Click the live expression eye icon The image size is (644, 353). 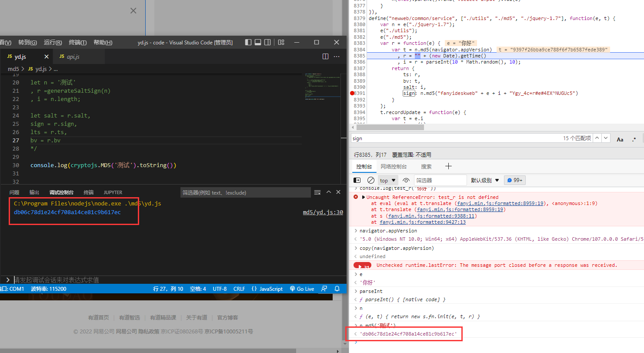coord(406,180)
